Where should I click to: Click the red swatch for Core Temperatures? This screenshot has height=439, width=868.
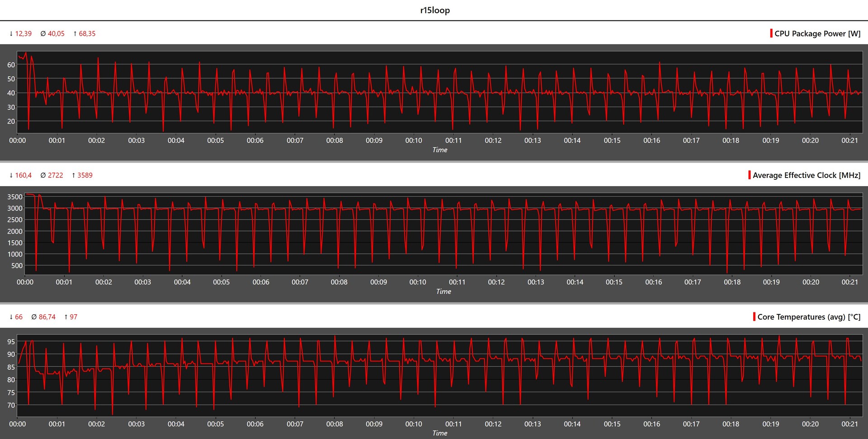tap(754, 317)
